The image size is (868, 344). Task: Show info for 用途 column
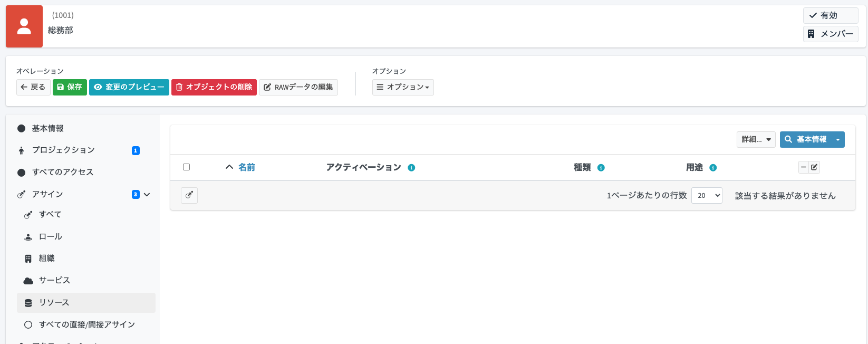pyautogui.click(x=713, y=168)
